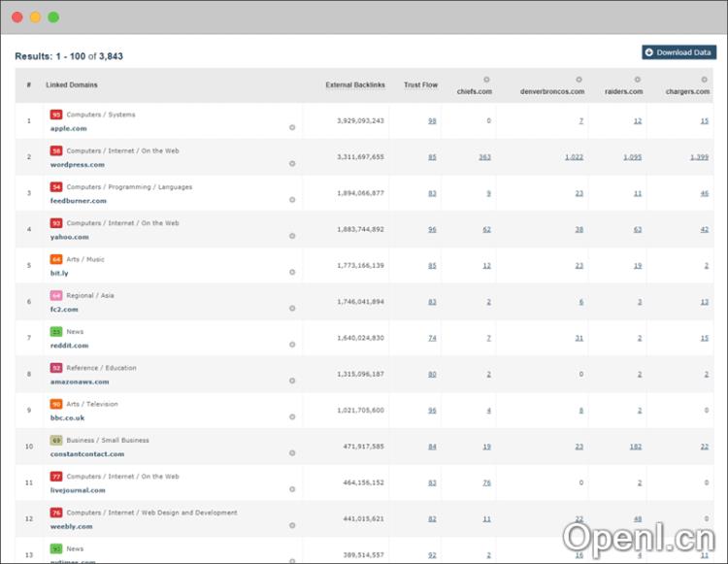This screenshot has height=564, width=728.
Task: Click wordpress.com's 1,022 denverbroncos.com backlink count
Action: pos(574,157)
